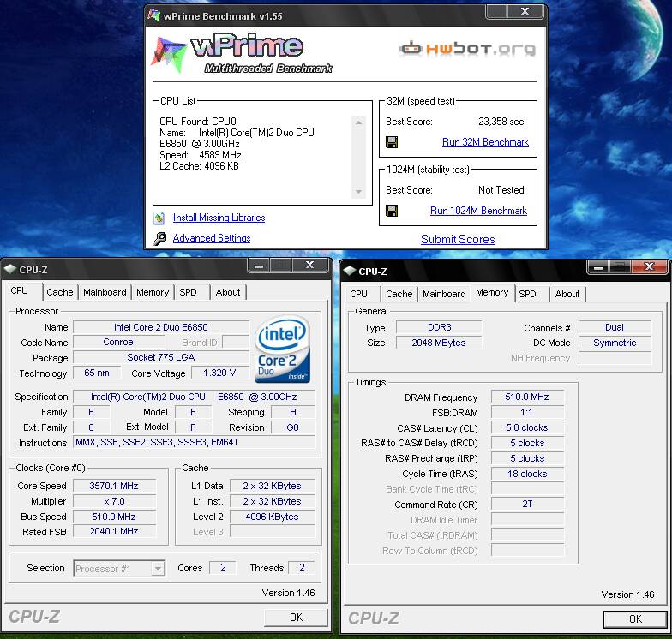Click the 1024M score Not Tested
Viewport: 672px width, 639px height.
pos(501,190)
